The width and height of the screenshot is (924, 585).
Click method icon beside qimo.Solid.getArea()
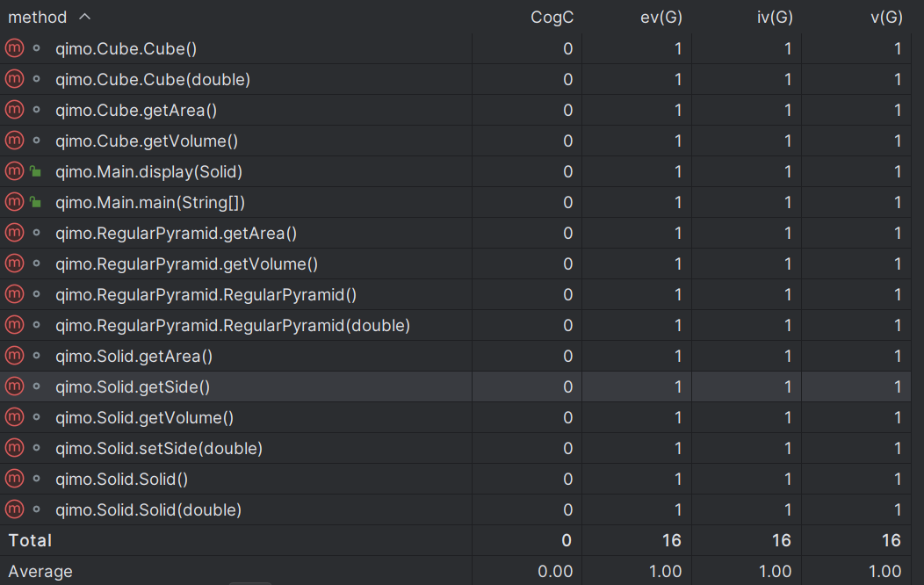pos(14,357)
